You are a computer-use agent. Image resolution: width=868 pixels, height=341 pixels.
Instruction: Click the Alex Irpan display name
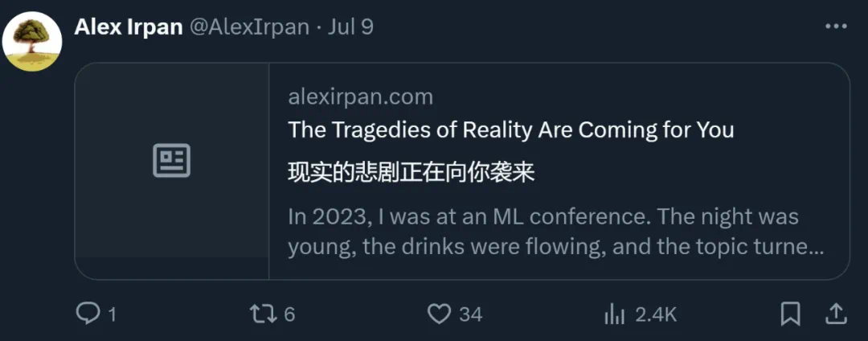coord(128,27)
